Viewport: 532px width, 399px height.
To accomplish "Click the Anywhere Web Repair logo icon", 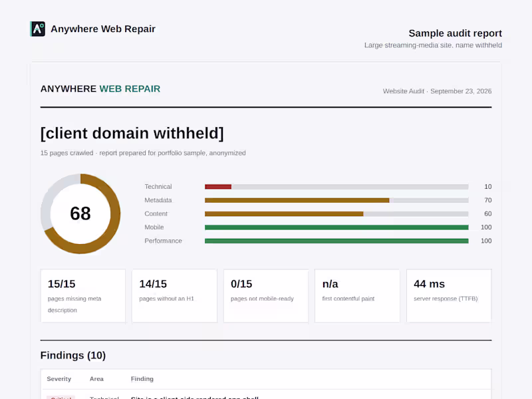I will 37,29.
